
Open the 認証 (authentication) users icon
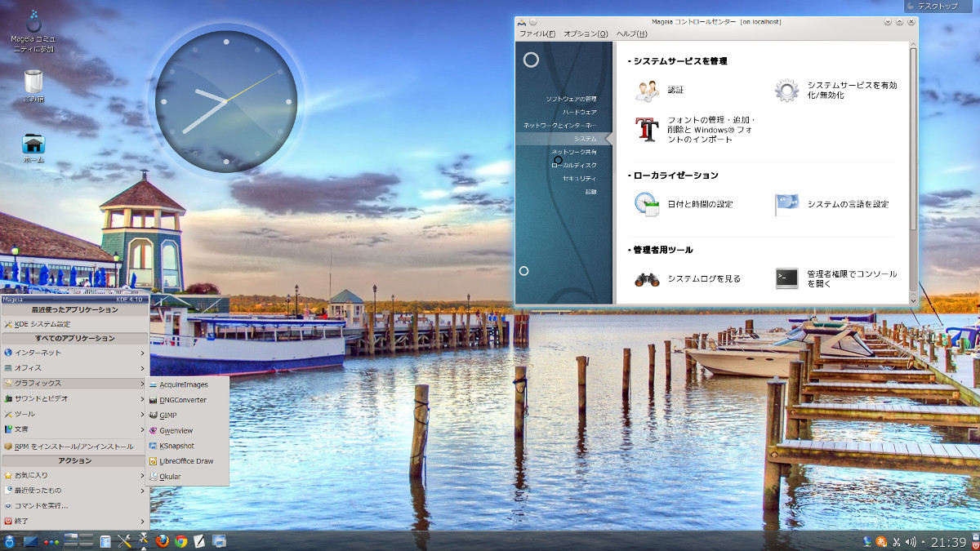click(647, 90)
